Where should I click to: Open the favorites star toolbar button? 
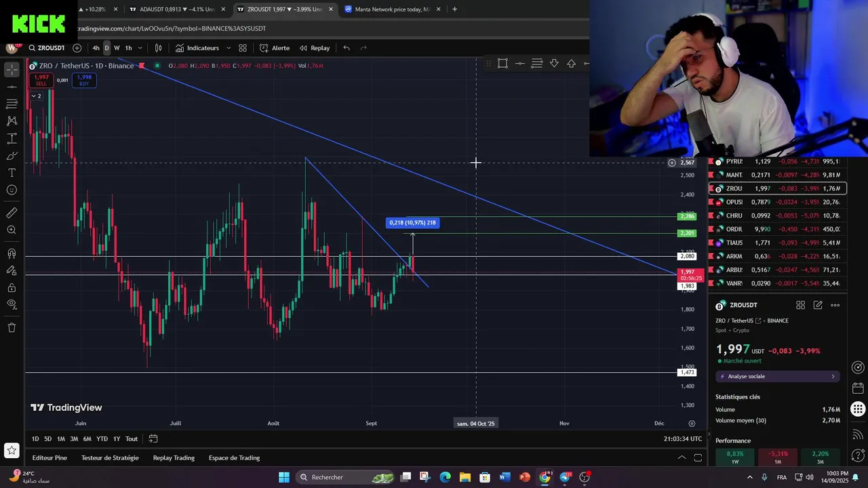[x=12, y=450]
